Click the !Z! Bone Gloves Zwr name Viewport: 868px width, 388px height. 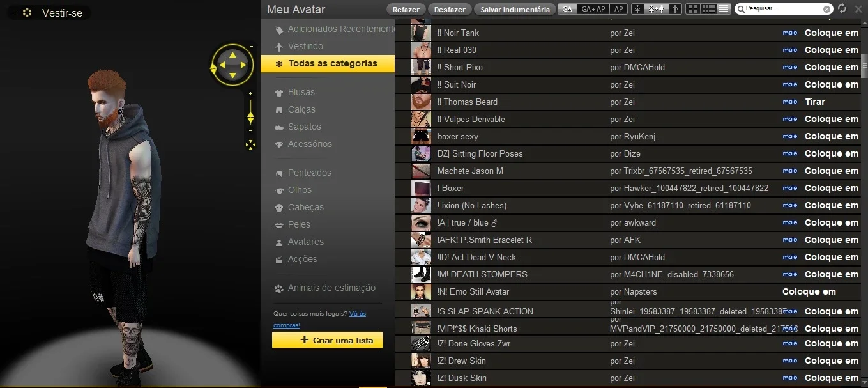point(474,343)
